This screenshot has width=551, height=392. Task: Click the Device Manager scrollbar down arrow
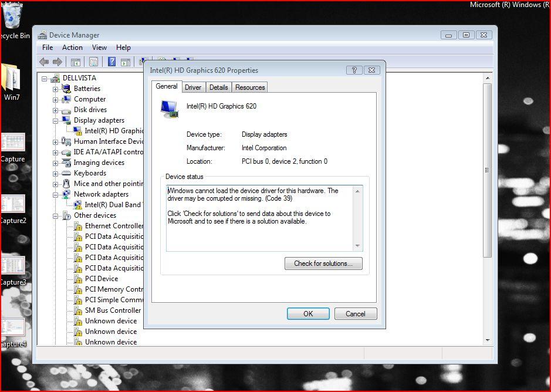[488, 340]
